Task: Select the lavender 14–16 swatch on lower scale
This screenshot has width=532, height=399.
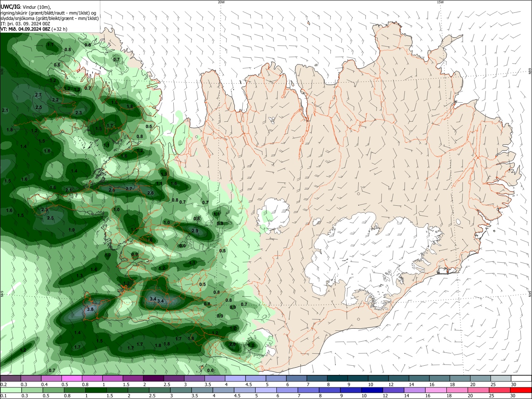Action: [414, 390]
